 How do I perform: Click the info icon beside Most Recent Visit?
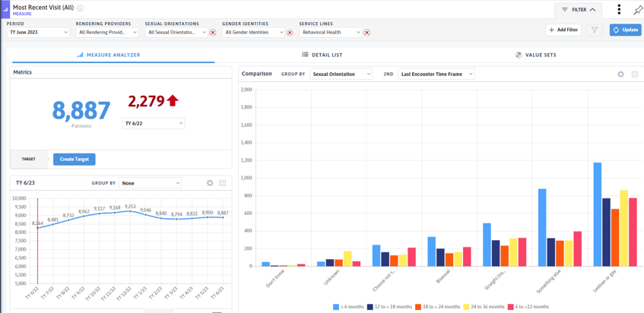click(80, 8)
